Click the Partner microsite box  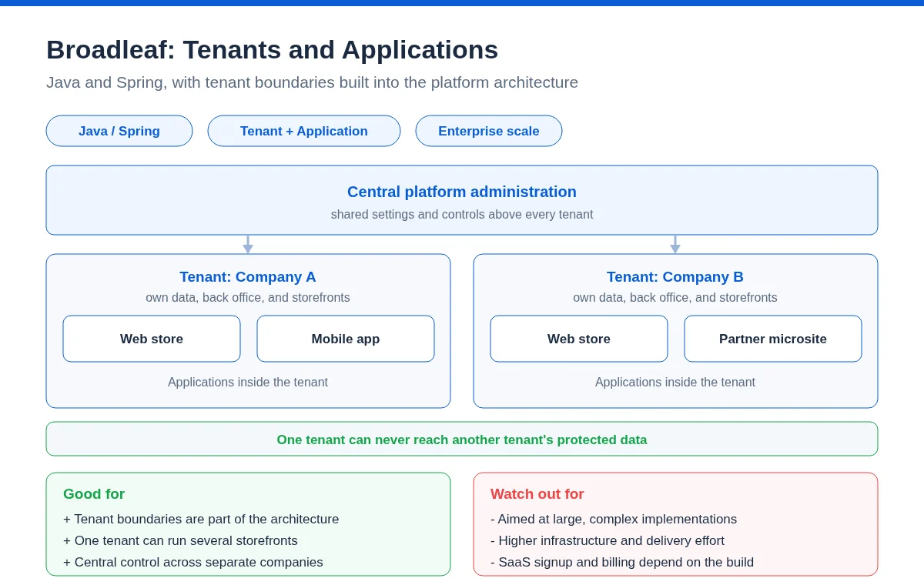(773, 339)
